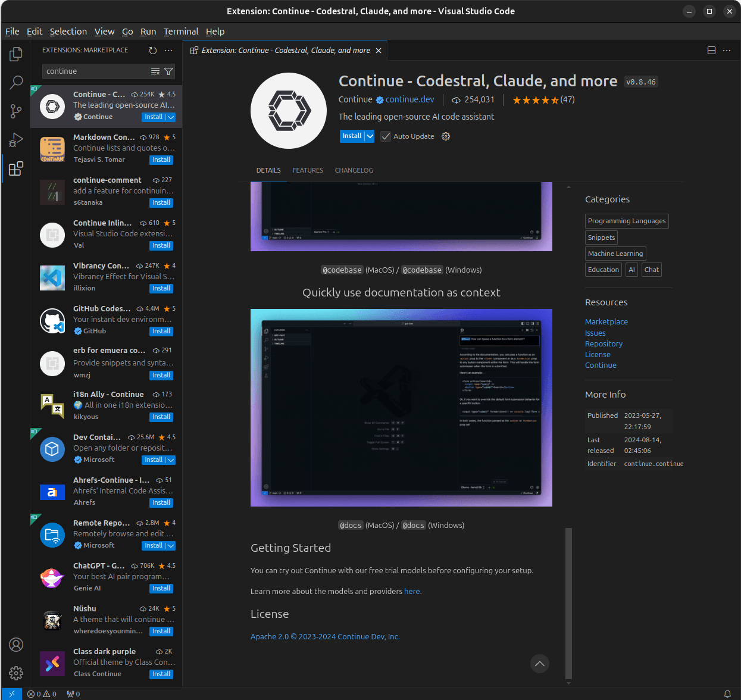This screenshot has width=741, height=700.
Task: Open the Repository link under Resources
Action: pos(604,343)
